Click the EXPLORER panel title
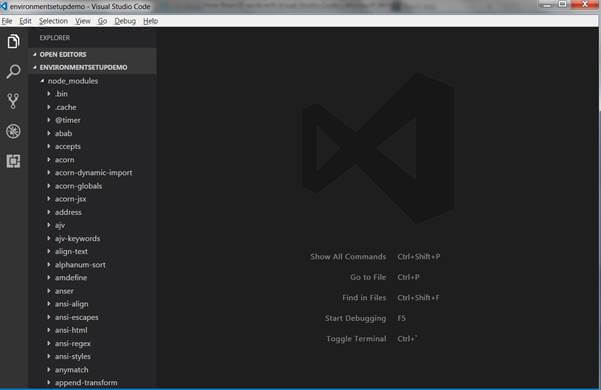 (x=55, y=38)
